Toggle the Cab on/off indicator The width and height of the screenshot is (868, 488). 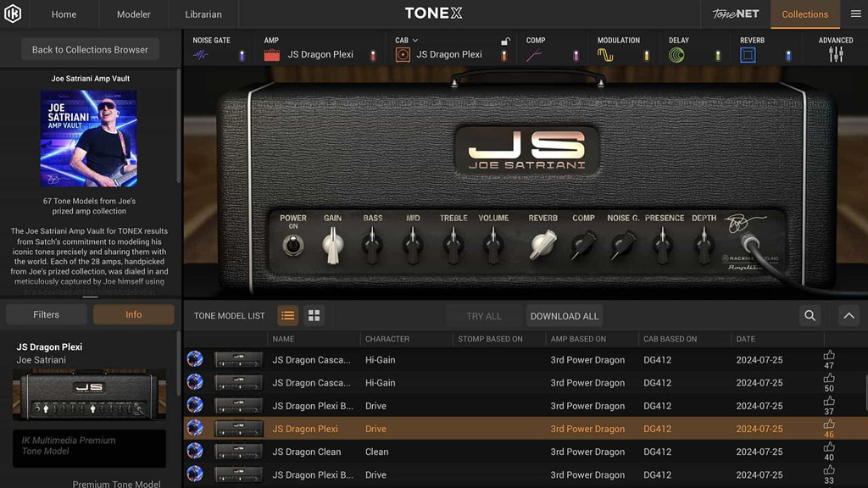pos(504,55)
